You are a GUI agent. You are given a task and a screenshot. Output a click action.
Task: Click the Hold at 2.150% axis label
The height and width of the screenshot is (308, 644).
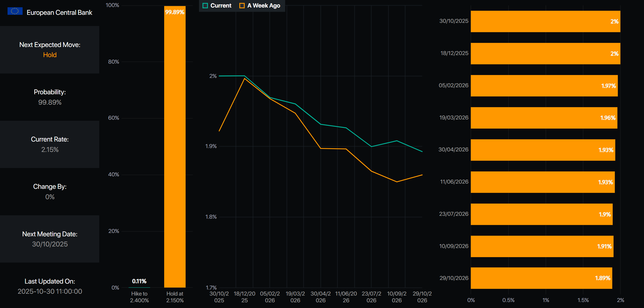coord(175,297)
